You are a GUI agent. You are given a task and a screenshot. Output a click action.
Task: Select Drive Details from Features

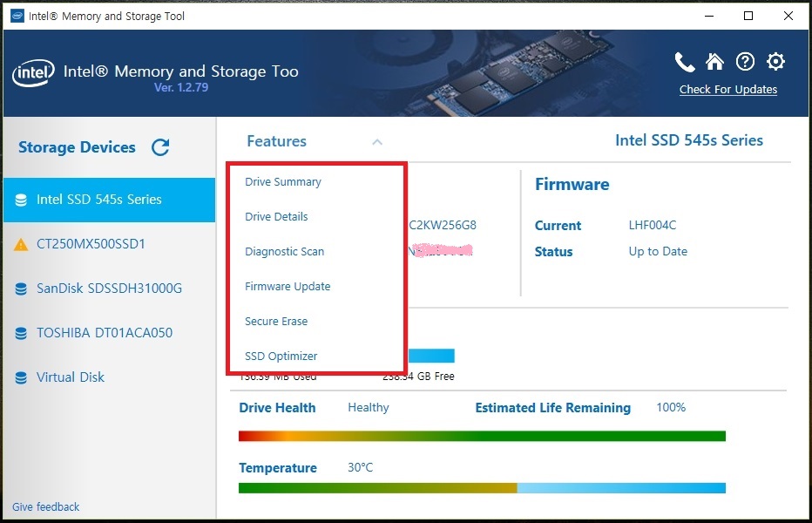[276, 217]
